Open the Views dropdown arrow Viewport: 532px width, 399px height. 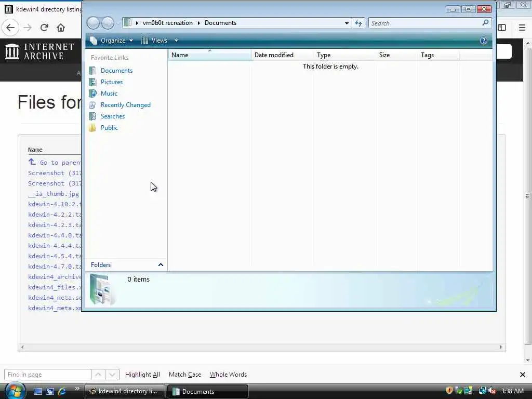[x=176, y=41]
